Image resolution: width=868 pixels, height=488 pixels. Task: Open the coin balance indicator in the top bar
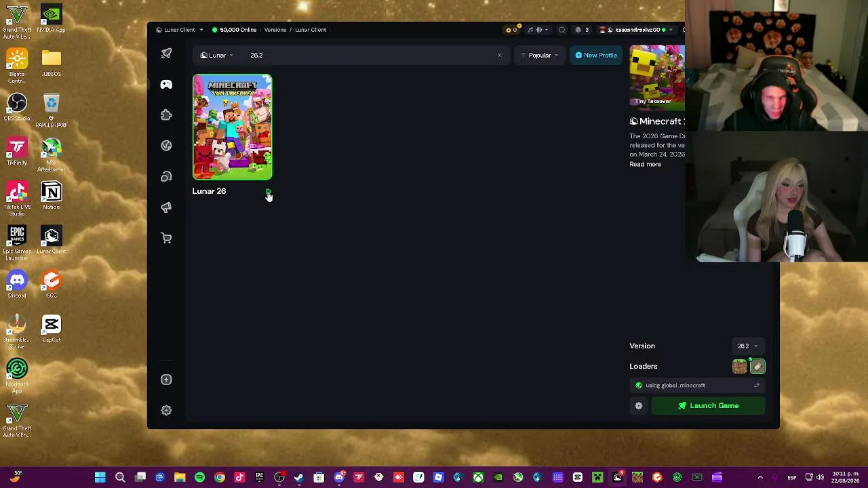coord(512,30)
